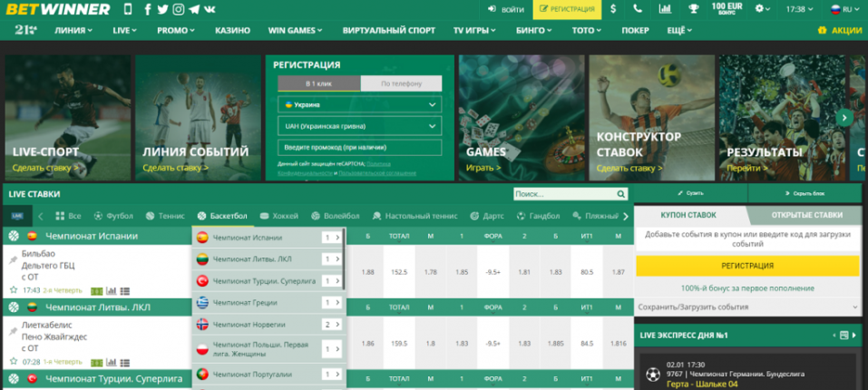Expand the Сохранить/Загрузить события section
The image size is (868, 390).
(747, 307)
